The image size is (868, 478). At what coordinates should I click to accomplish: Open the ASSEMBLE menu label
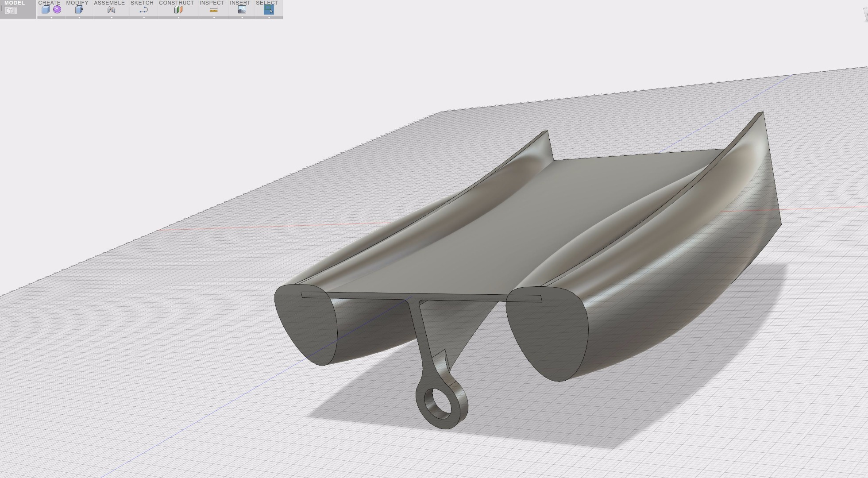point(109,3)
